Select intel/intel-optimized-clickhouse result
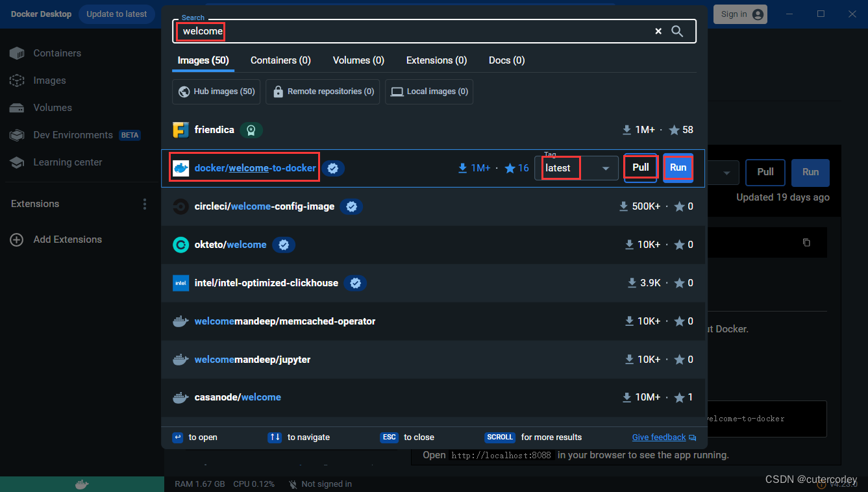 point(433,283)
